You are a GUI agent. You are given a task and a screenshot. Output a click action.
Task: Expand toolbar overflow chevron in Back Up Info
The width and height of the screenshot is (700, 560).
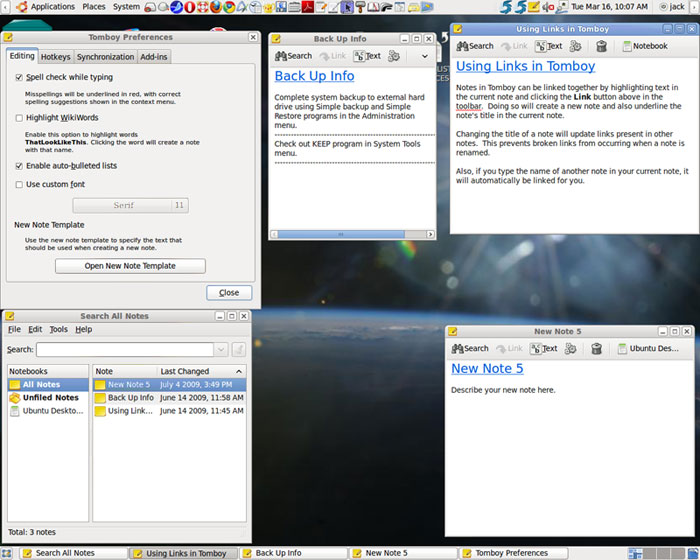[x=425, y=56]
